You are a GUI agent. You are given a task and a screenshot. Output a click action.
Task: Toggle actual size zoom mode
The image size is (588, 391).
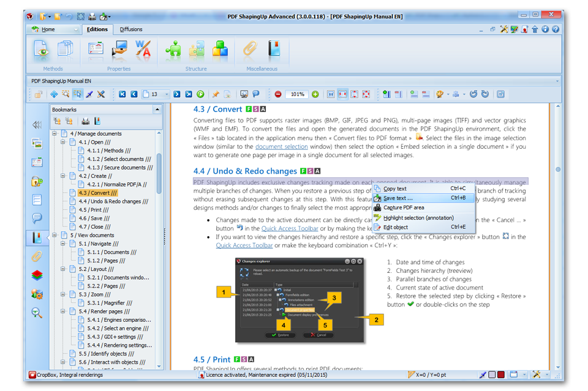pos(331,94)
